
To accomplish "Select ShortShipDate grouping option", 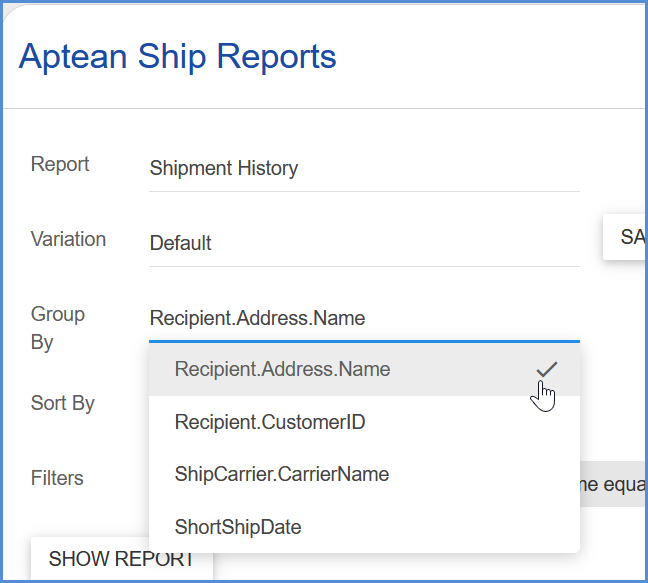I will (364, 527).
